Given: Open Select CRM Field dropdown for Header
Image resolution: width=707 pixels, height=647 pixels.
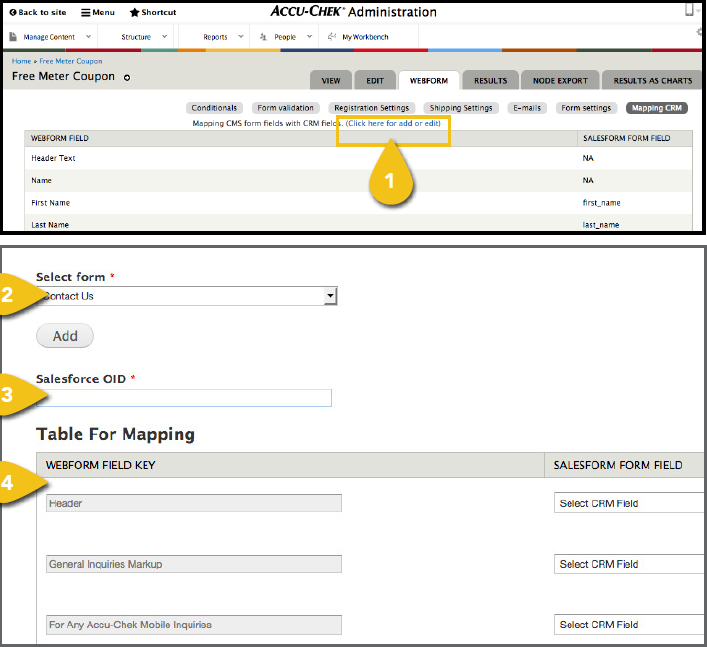Looking at the screenshot, I should [629, 503].
